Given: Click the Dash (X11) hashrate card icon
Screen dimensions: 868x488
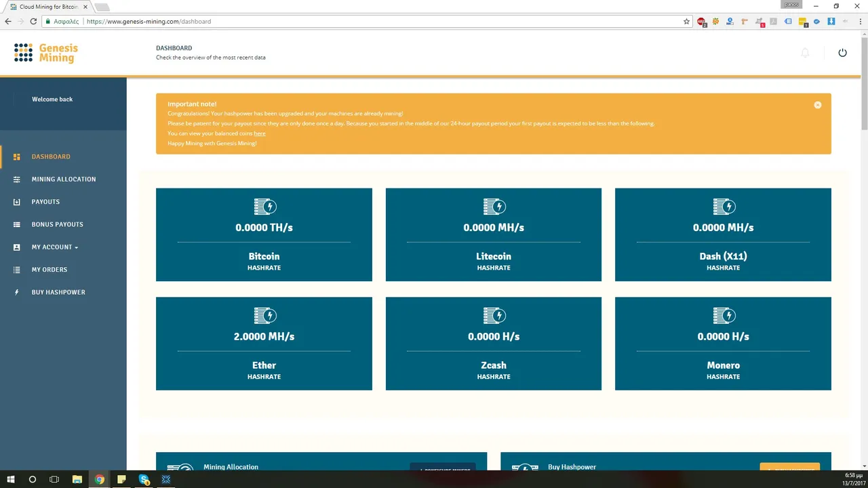Looking at the screenshot, I should click(724, 206).
